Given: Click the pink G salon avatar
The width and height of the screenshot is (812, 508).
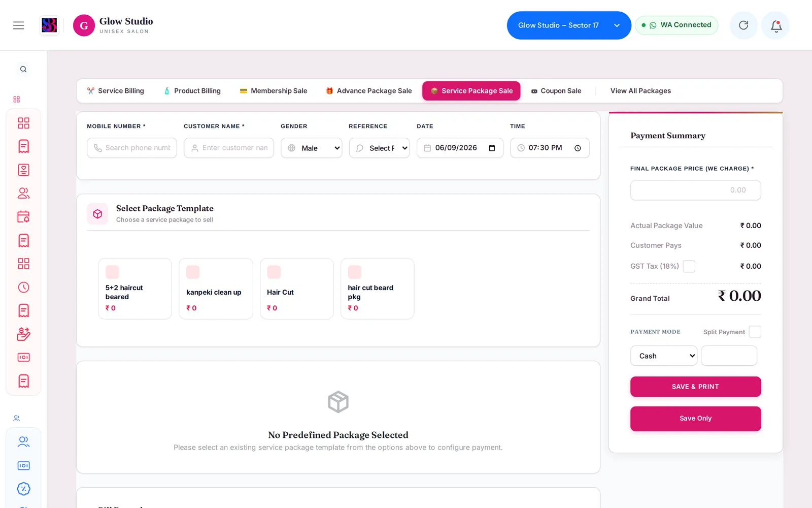Looking at the screenshot, I should pos(84,25).
